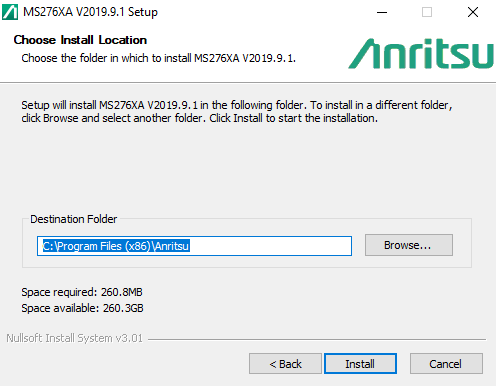This screenshot has width=496, height=386.
Task: Click the "Setup will install MS276XA" instructions text
Action: coord(237,111)
